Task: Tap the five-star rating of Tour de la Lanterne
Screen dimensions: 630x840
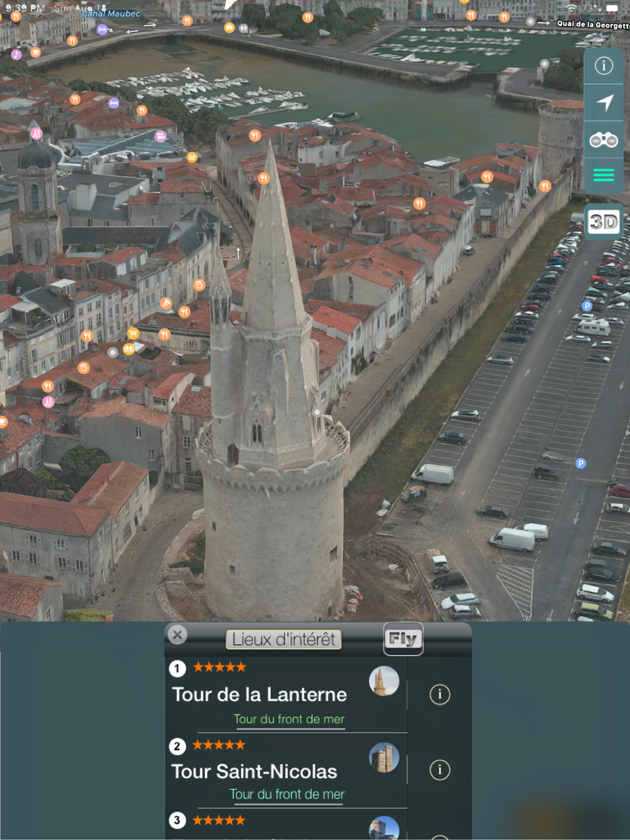Action: pyautogui.click(x=219, y=667)
